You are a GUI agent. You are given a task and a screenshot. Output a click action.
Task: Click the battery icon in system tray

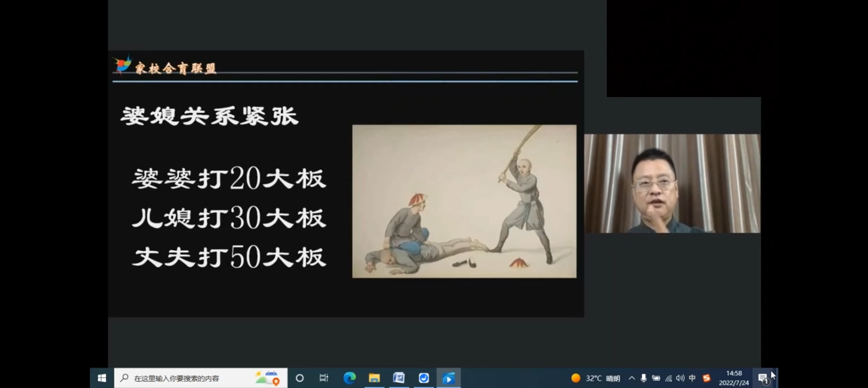click(x=656, y=378)
